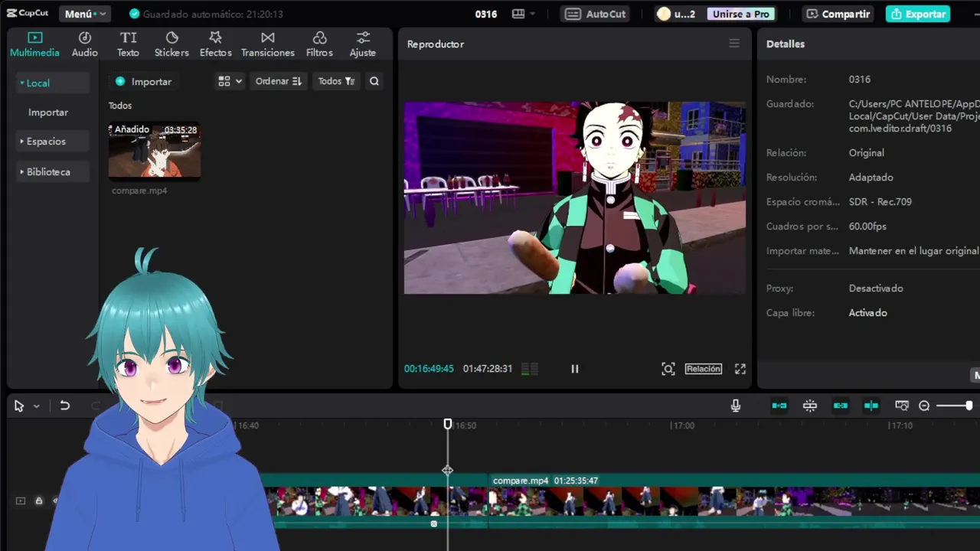Select Importar in the sidebar
Screen dimensions: 980x551
click(x=48, y=112)
